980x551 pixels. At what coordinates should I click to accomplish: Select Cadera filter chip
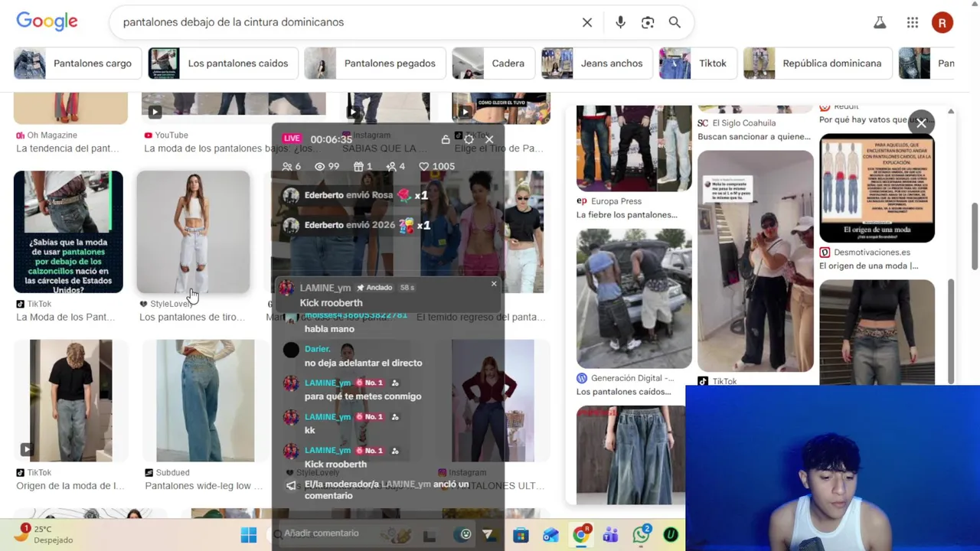coord(492,64)
